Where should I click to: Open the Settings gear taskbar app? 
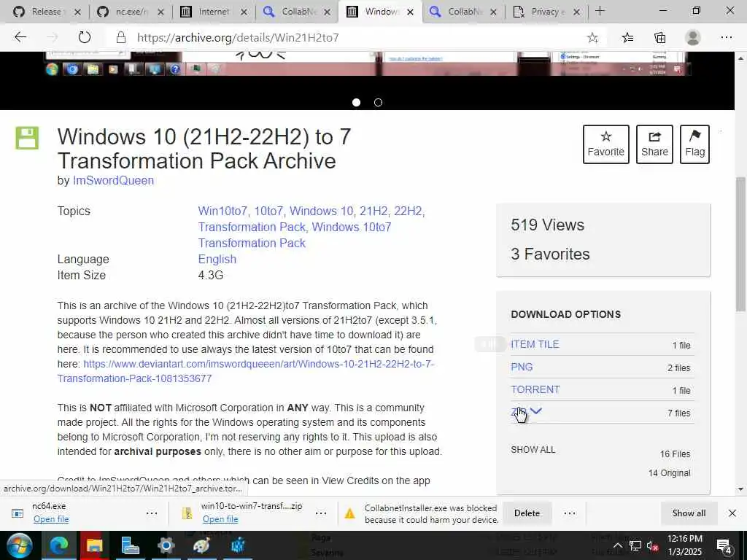pyautogui.click(x=166, y=545)
